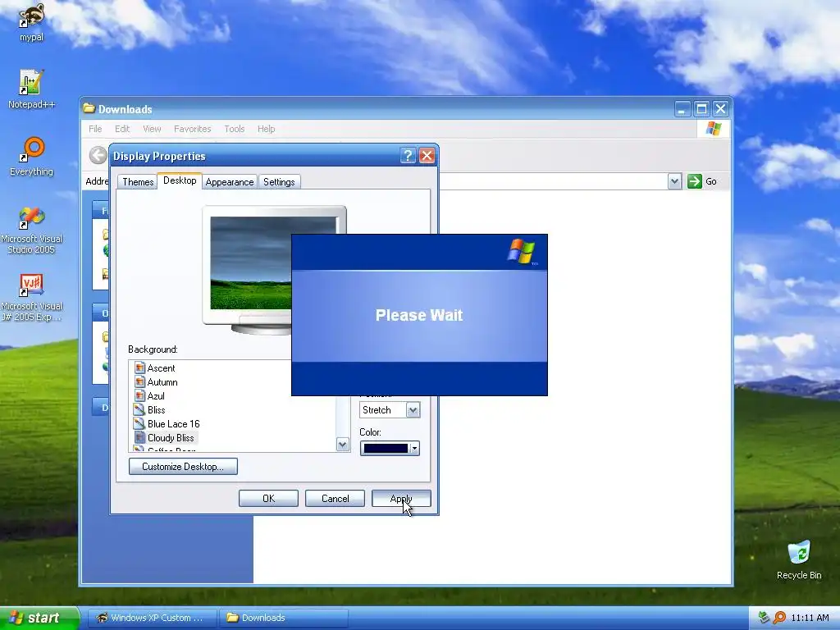Select the Autumn background icon
The image size is (840, 630).
pyautogui.click(x=139, y=382)
